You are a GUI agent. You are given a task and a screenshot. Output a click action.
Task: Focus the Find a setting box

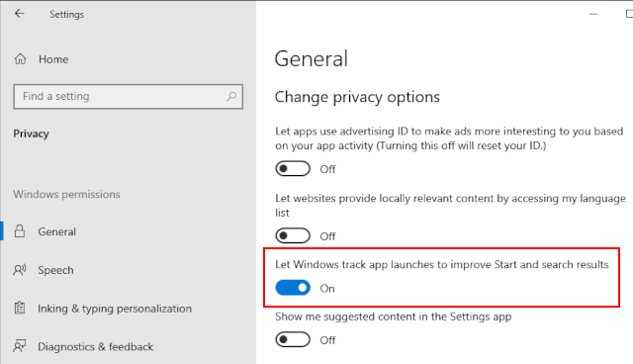pyautogui.click(x=128, y=97)
